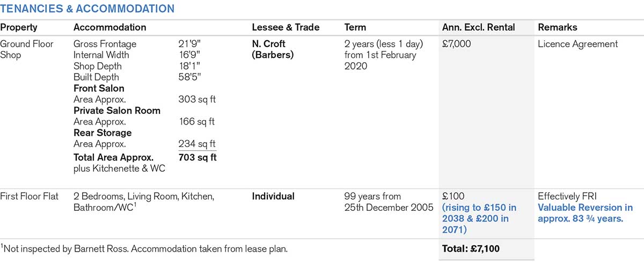Click the Private Salon Room label
This screenshot has height=265, width=644.
[x=116, y=111]
